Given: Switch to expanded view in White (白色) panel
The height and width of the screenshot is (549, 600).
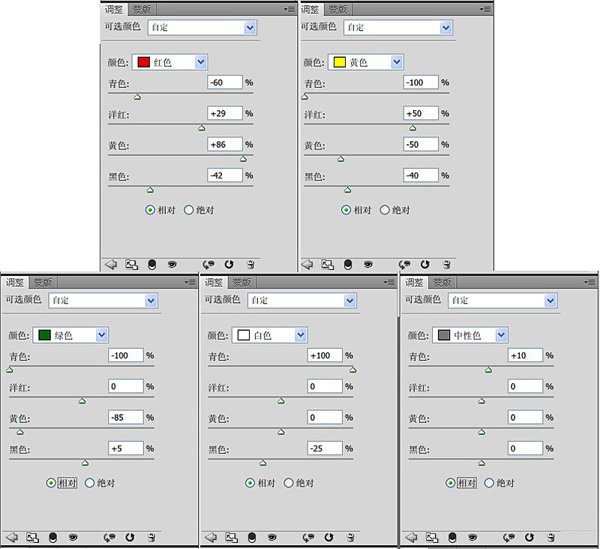Looking at the screenshot, I should coord(232,538).
